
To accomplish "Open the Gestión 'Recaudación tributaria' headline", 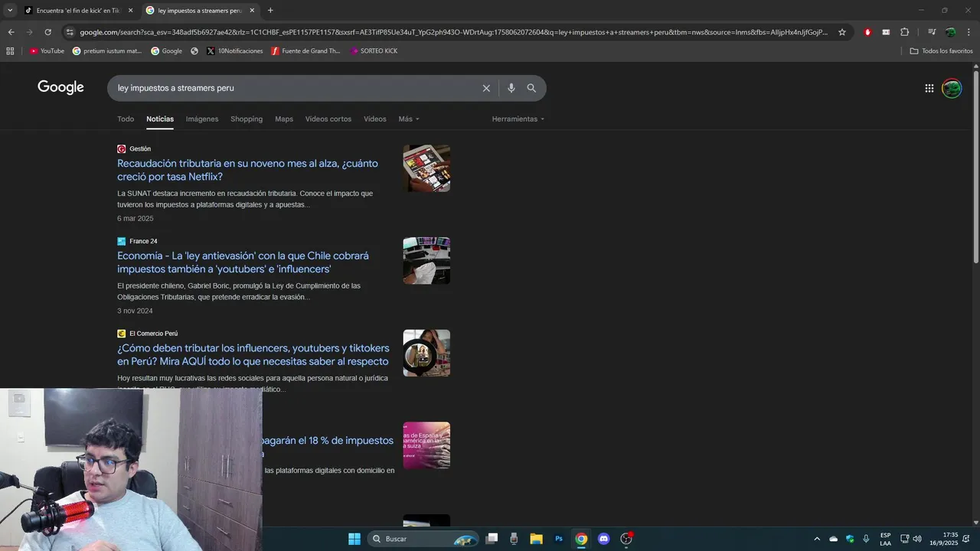I will [247, 170].
